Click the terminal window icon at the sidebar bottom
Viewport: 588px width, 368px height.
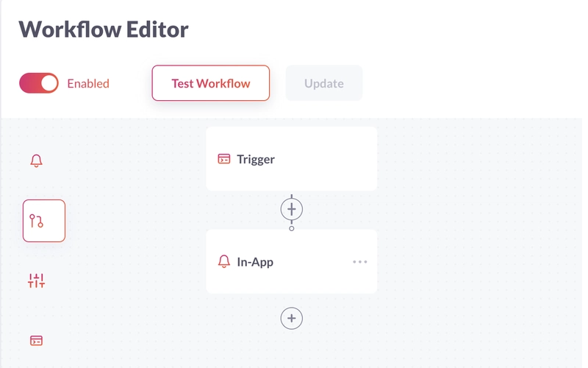pos(36,341)
